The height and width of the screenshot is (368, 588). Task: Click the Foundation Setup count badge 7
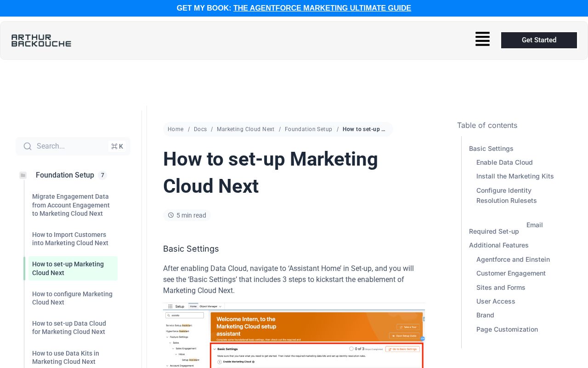coord(102,175)
